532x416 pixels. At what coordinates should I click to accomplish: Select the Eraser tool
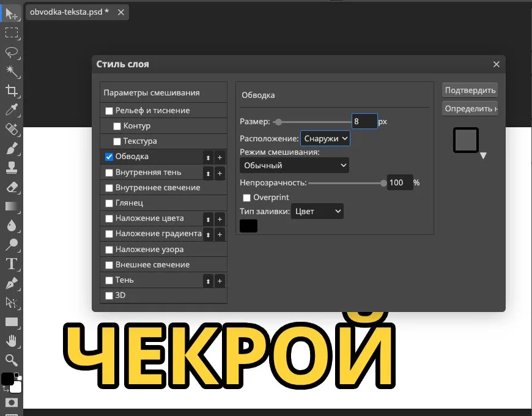tap(11, 187)
